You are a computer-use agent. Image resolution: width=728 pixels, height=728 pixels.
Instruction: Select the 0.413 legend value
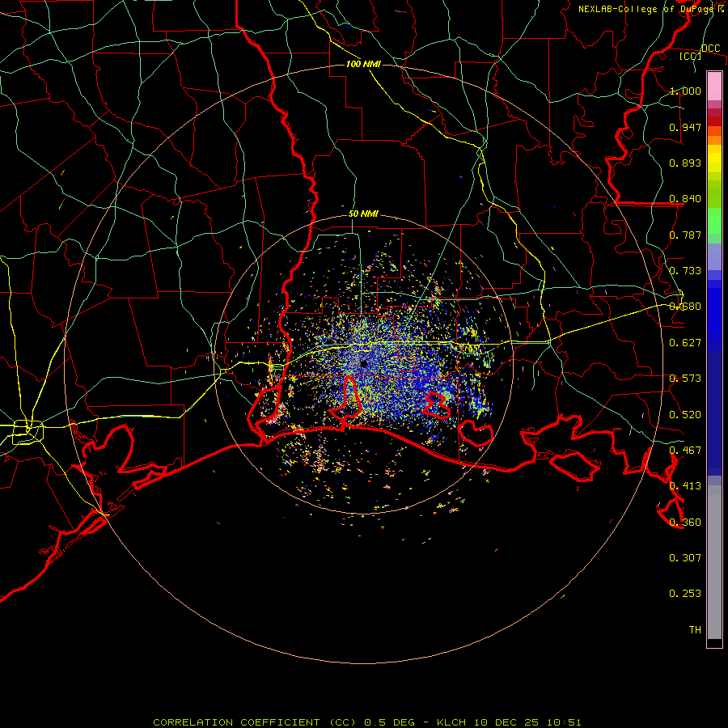coord(685,486)
